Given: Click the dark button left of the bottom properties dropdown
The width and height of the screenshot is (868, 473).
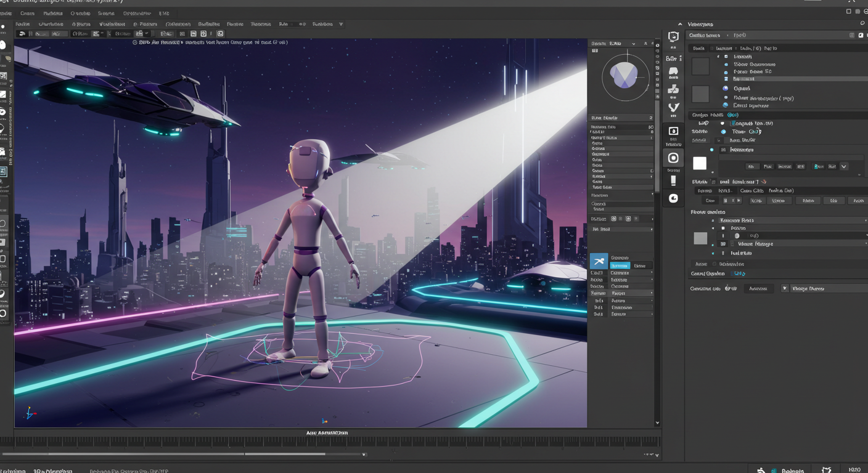Looking at the screenshot, I should [x=758, y=288].
